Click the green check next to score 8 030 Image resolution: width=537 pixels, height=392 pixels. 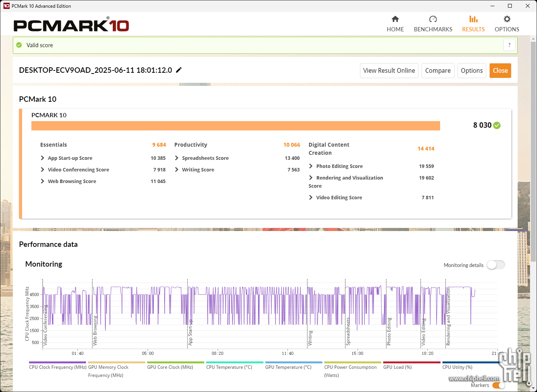[x=497, y=125]
